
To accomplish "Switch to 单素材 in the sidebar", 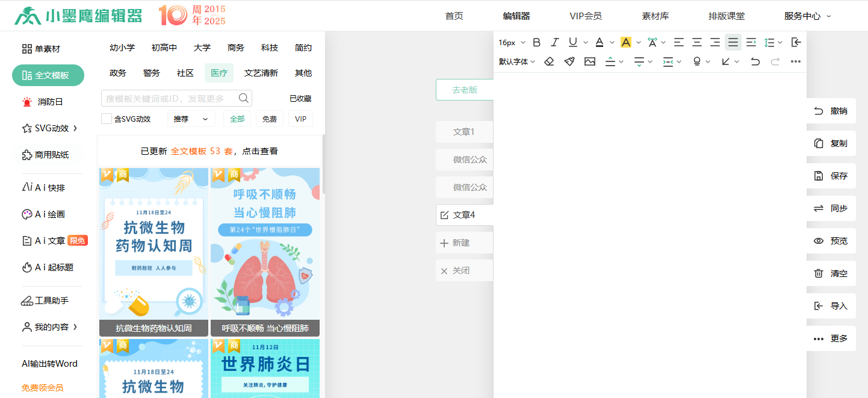I will (41, 49).
